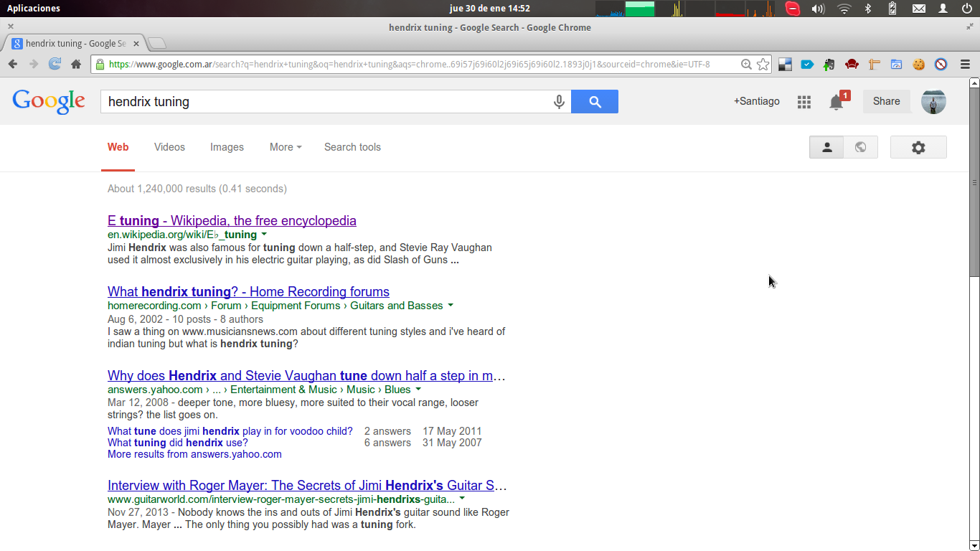Expand arrow next to homerecording.com breadcrumb
The width and height of the screenshot is (980, 551).
[451, 306]
